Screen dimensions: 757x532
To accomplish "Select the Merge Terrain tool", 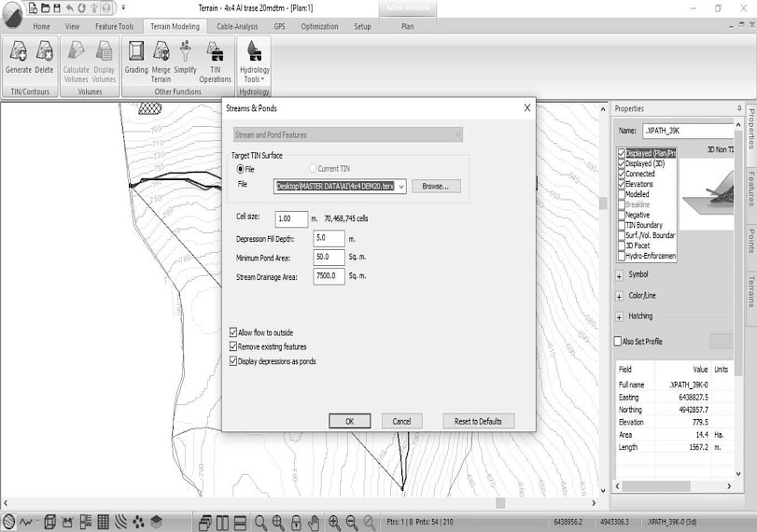I will (x=161, y=58).
